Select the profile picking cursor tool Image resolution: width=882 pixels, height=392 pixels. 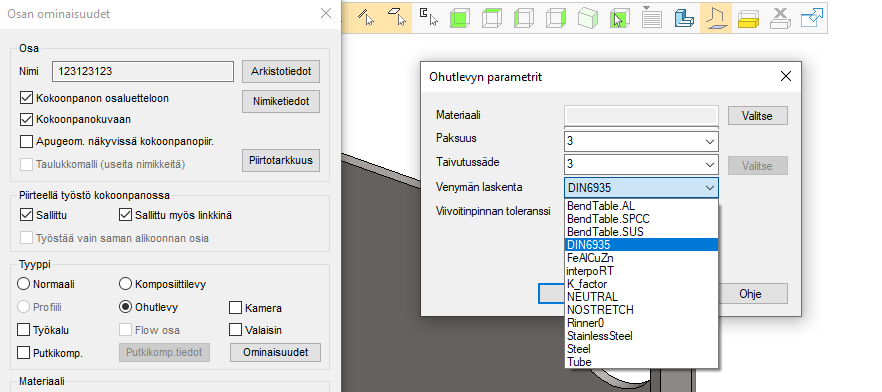pyautogui.click(x=429, y=17)
